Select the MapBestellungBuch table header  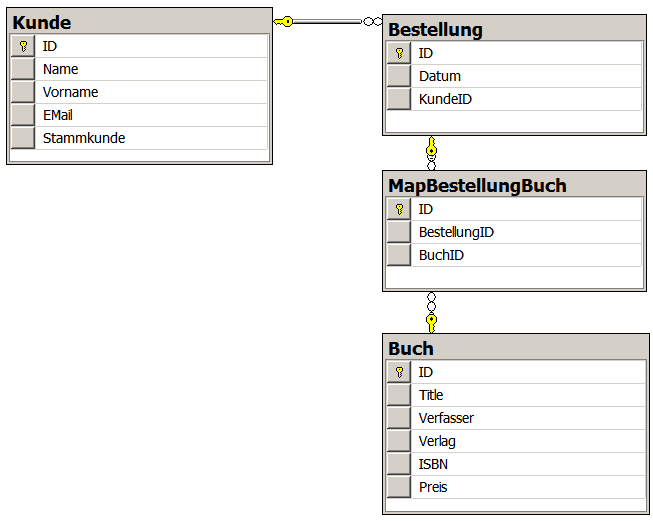coord(514,185)
